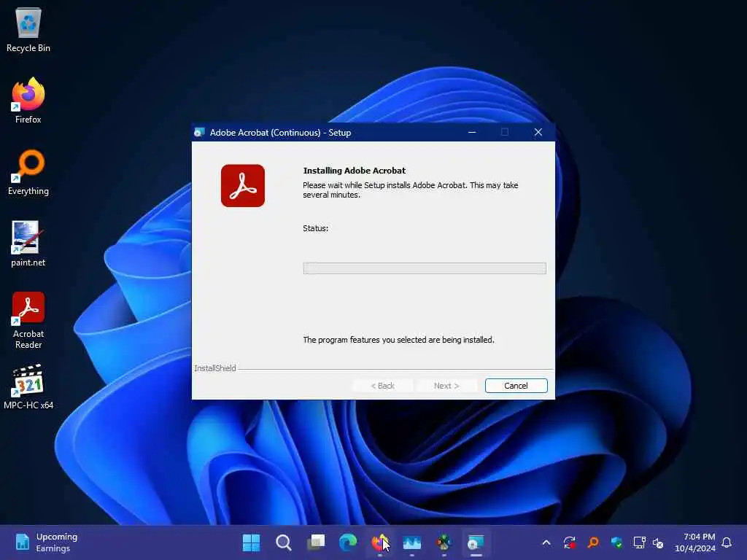
Task: Click the 'Installing Adobe Acrobat' heading
Action: click(355, 171)
